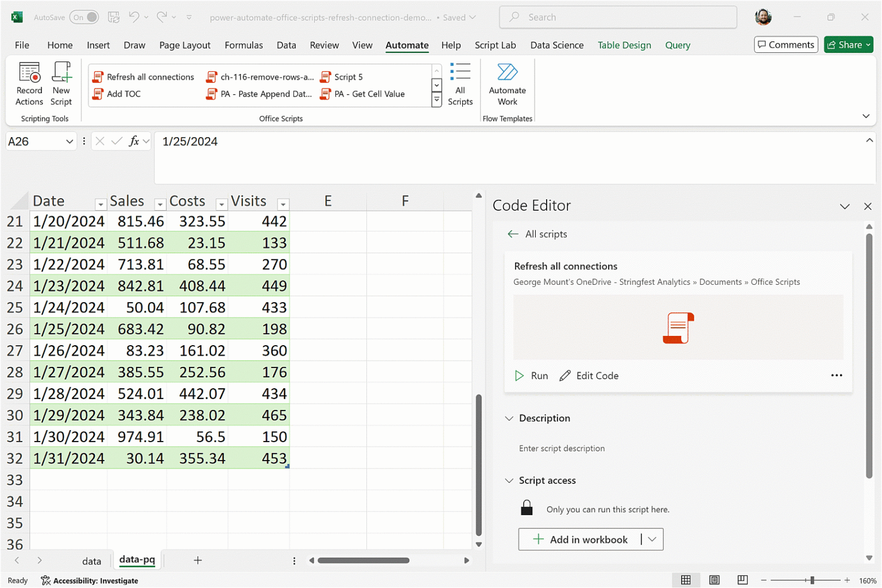Open the Date column filter dropdown

click(100, 204)
